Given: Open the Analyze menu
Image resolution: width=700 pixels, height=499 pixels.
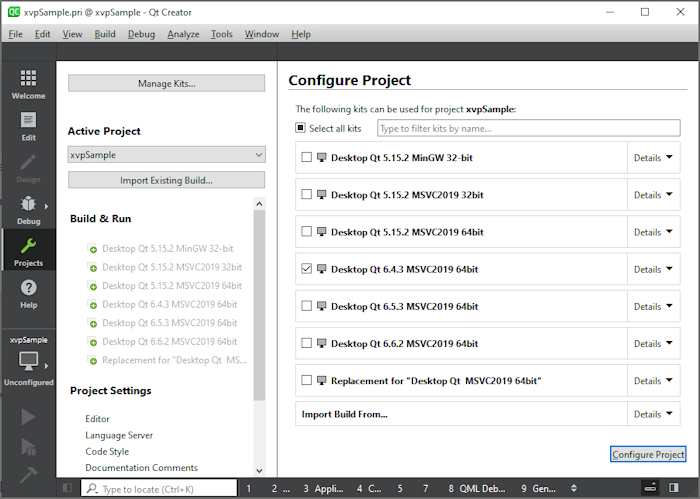Looking at the screenshot, I should (183, 34).
